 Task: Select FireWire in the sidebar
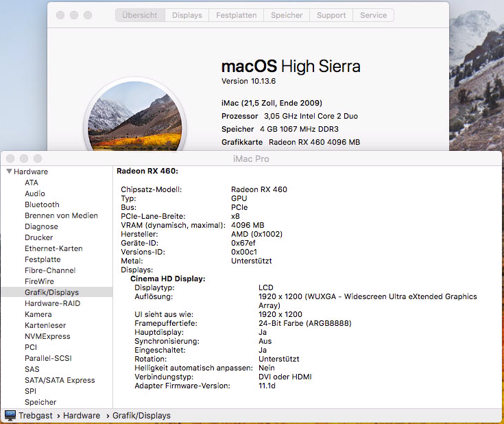39,281
